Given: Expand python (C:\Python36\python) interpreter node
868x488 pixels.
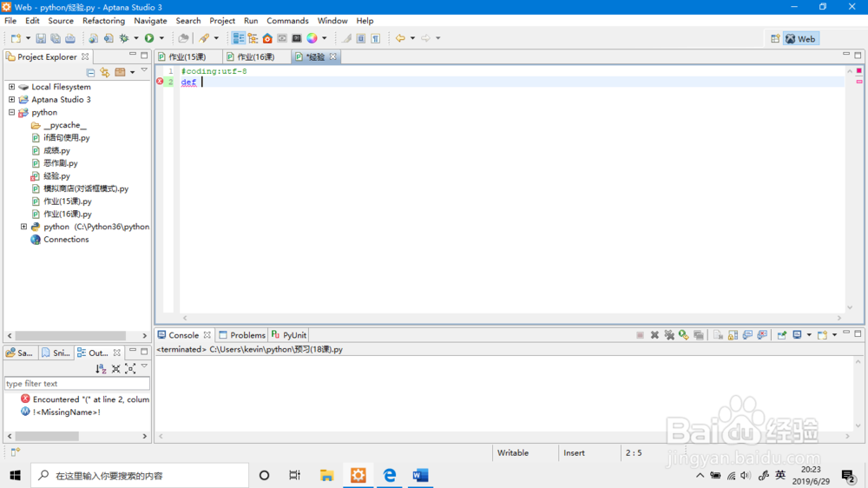Looking at the screenshot, I should (23, 227).
